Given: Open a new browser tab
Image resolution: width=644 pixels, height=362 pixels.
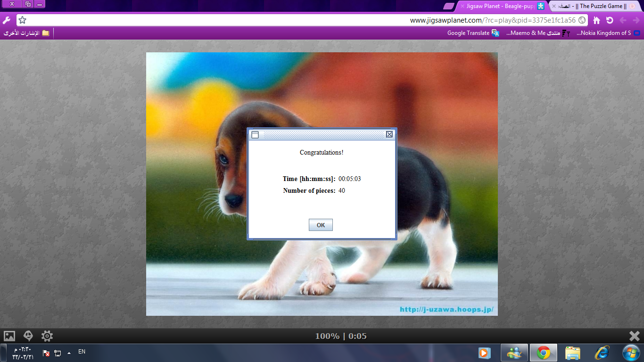Looking at the screenshot, I should (449, 6).
